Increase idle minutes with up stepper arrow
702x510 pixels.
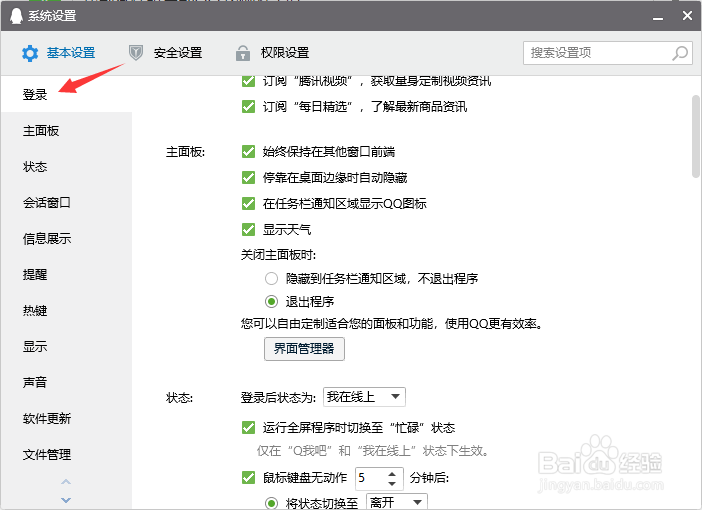[x=392, y=474]
